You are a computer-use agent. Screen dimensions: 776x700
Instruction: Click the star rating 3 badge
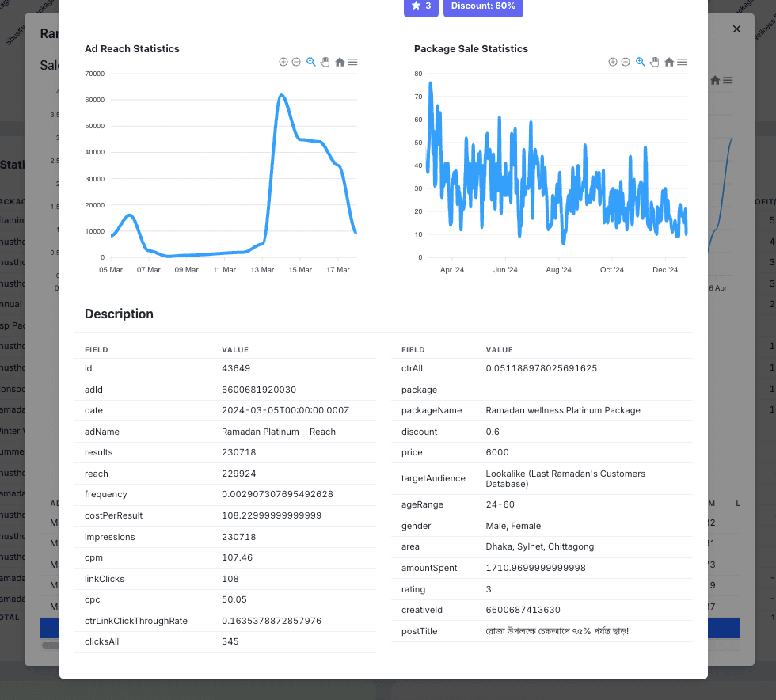click(x=421, y=6)
